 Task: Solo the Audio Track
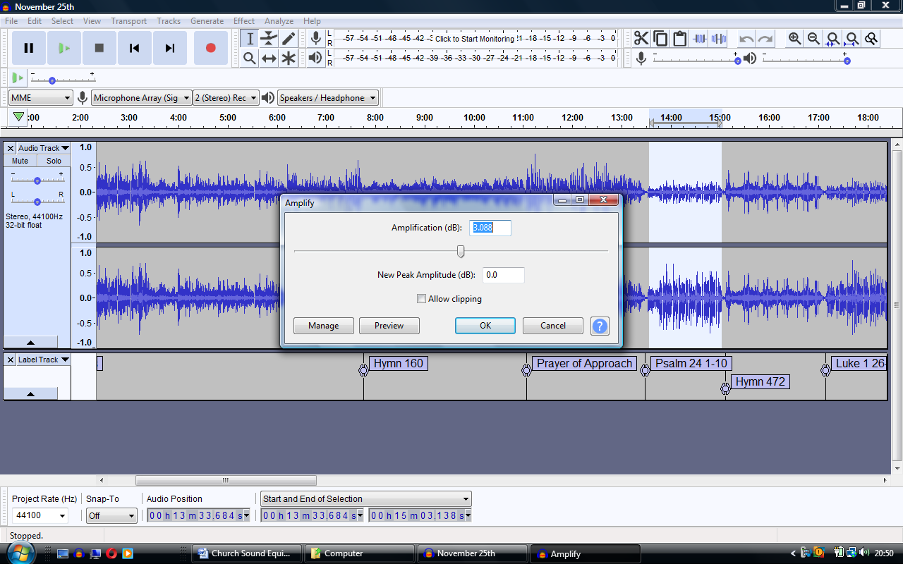[54, 161]
